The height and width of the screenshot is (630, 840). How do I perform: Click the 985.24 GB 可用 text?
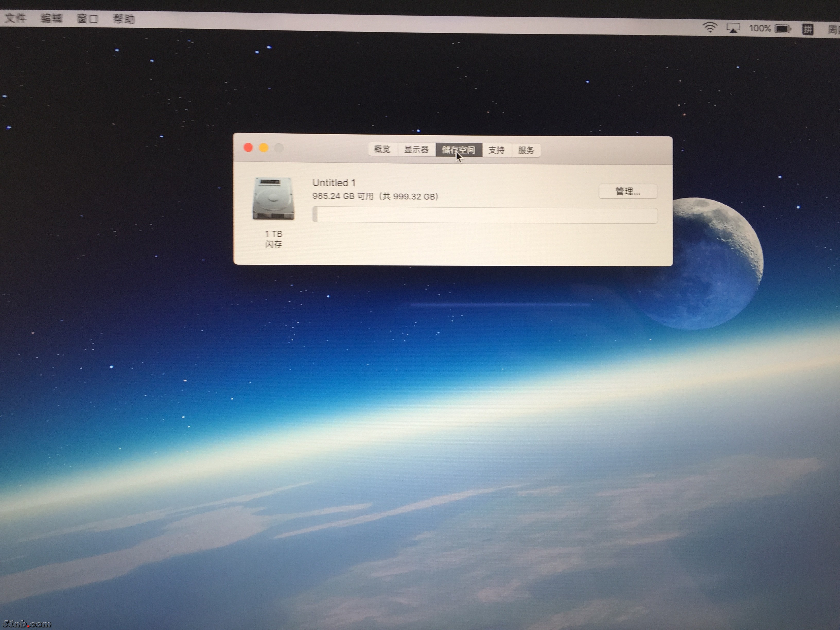(343, 196)
